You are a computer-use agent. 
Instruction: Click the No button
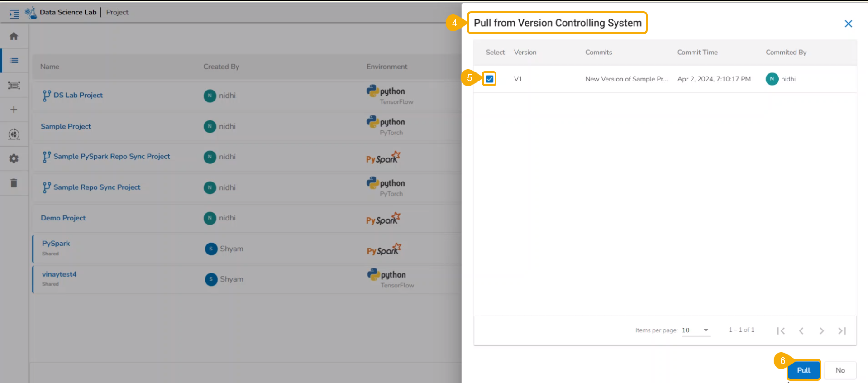click(840, 370)
